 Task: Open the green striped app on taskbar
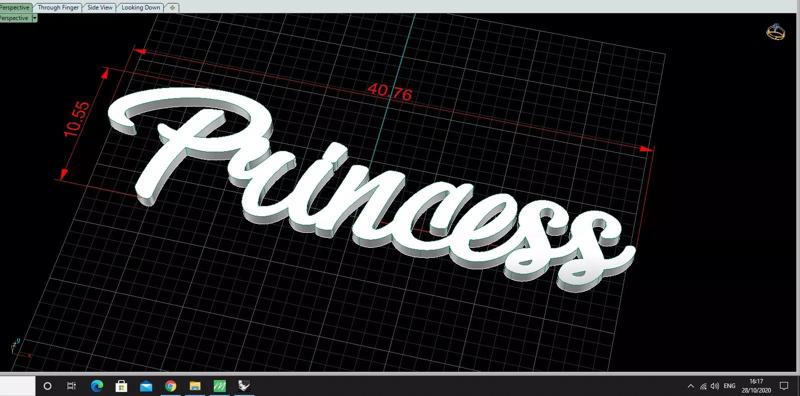pyautogui.click(x=219, y=386)
